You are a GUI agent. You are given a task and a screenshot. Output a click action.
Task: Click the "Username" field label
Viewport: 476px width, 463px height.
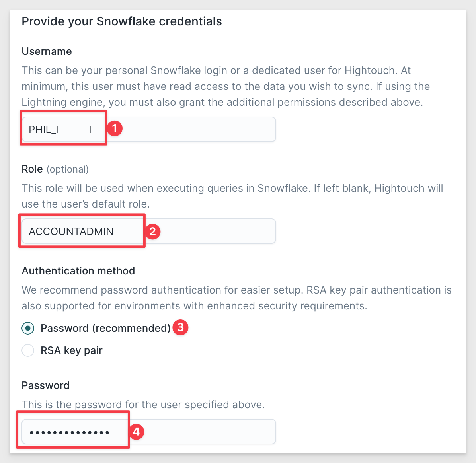coord(47,51)
